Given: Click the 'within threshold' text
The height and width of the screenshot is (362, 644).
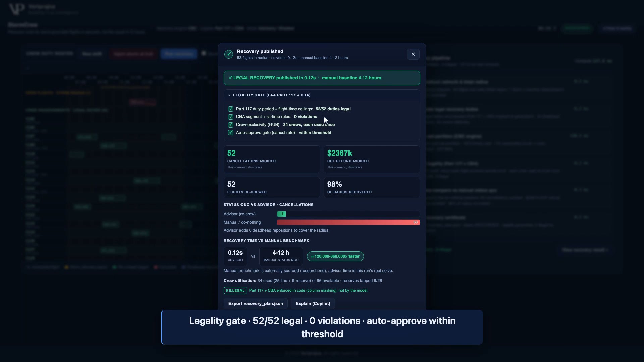Looking at the screenshot, I should (x=315, y=133).
